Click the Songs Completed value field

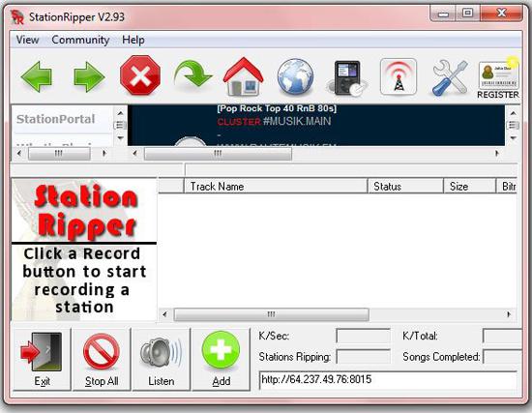tap(502, 357)
